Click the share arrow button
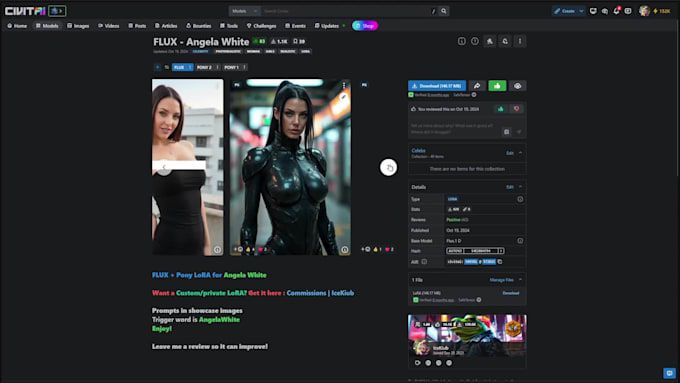This screenshot has width=680, height=383. tap(477, 86)
